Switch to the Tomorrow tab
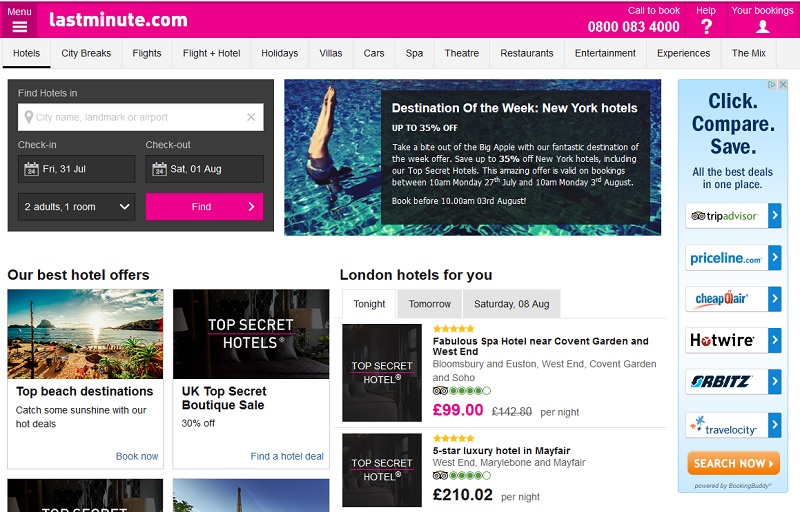 tap(430, 304)
